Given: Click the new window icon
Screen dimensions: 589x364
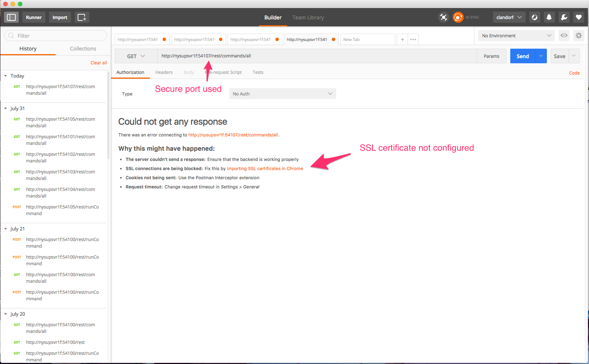Looking at the screenshot, I should click(x=82, y=17).
